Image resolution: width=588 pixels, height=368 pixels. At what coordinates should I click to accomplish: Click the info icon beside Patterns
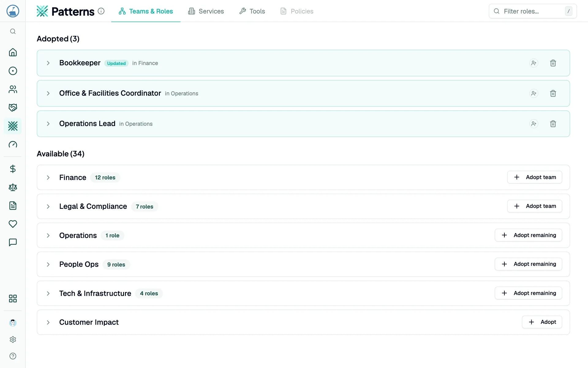pyautogui.click(x=101, y=11)
